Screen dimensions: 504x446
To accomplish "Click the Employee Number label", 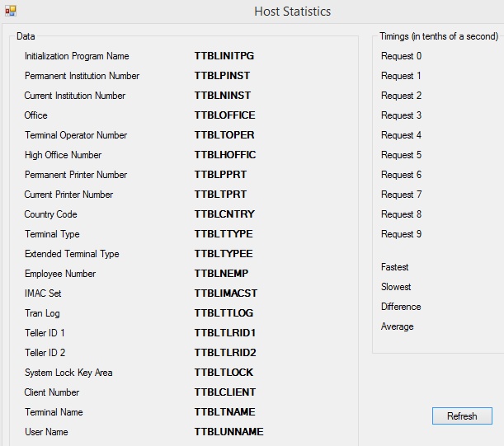I will coord(60,274).
